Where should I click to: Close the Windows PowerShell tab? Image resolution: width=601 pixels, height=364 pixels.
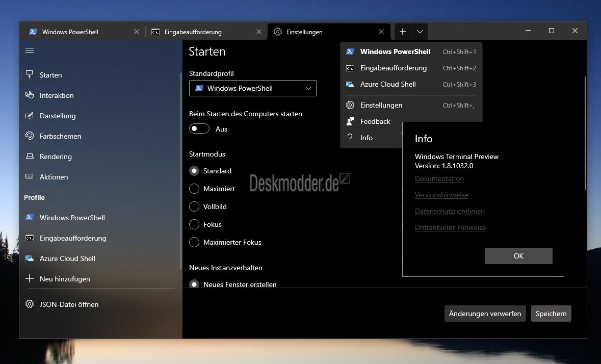(x=137, y=32)
